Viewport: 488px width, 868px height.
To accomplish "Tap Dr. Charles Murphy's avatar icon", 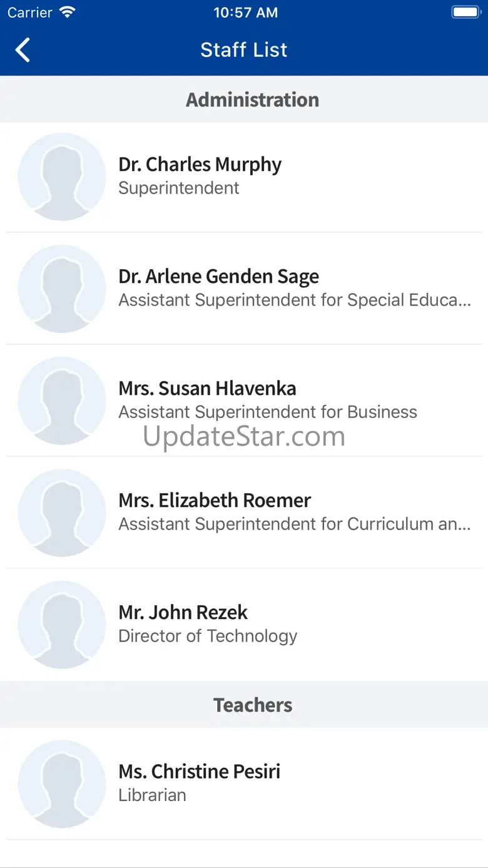I will [x=62, y=176].
